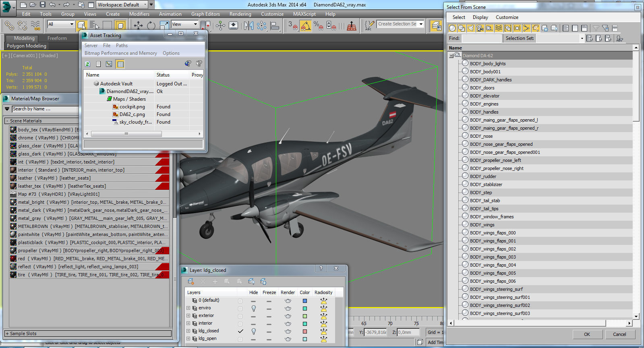Click the Name column header in Asset Tracking
This screenshot has height=348, width=644.
click(119, 75)
